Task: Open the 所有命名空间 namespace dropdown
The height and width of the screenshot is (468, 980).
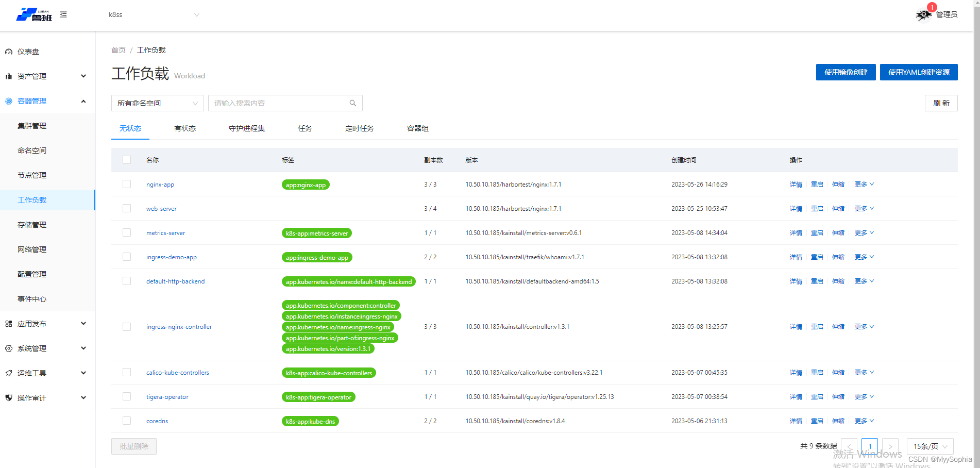Action: point(158,103)
